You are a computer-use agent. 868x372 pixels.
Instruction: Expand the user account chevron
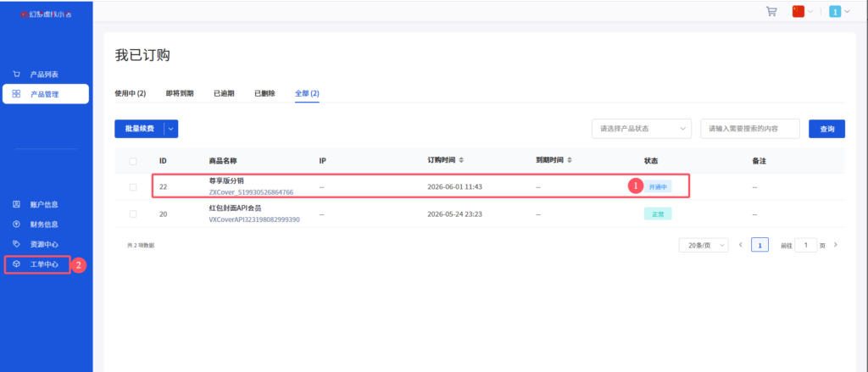click(x=847, y=12)
